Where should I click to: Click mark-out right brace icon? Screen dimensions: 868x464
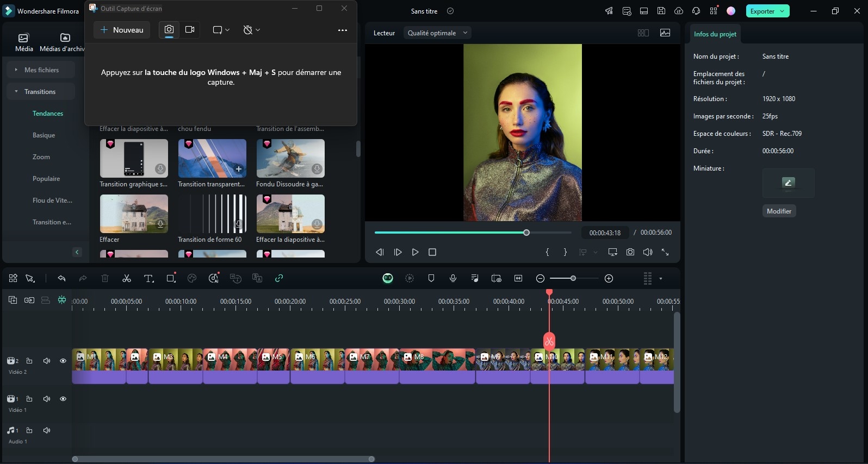click(565, 252)
